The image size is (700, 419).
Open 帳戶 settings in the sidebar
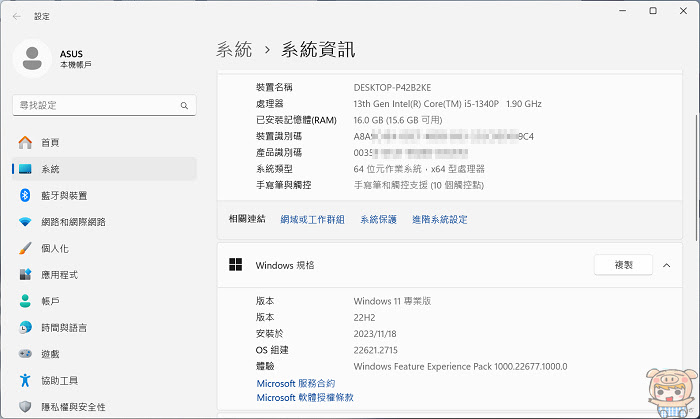point(104,301)
